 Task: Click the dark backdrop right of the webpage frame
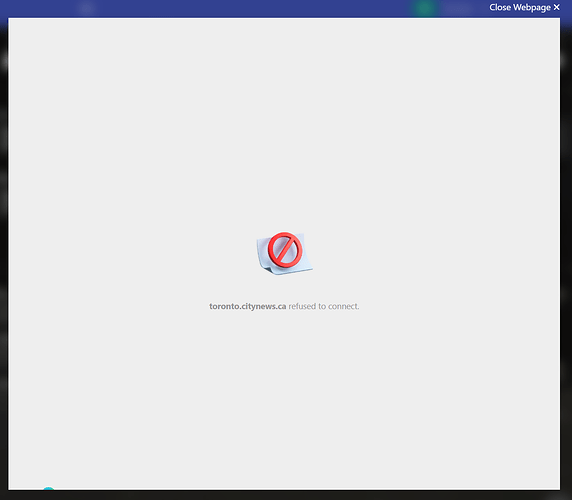pos(566,255)
